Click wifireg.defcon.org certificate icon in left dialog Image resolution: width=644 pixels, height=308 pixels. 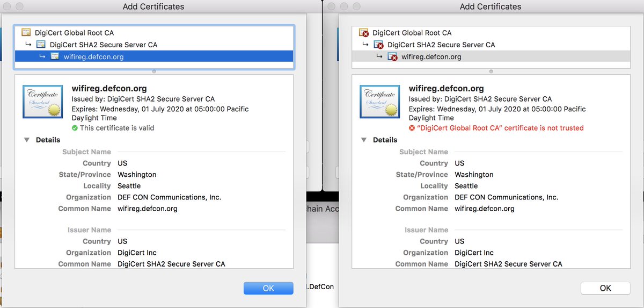pyautogui.click(x=55, y=56)
